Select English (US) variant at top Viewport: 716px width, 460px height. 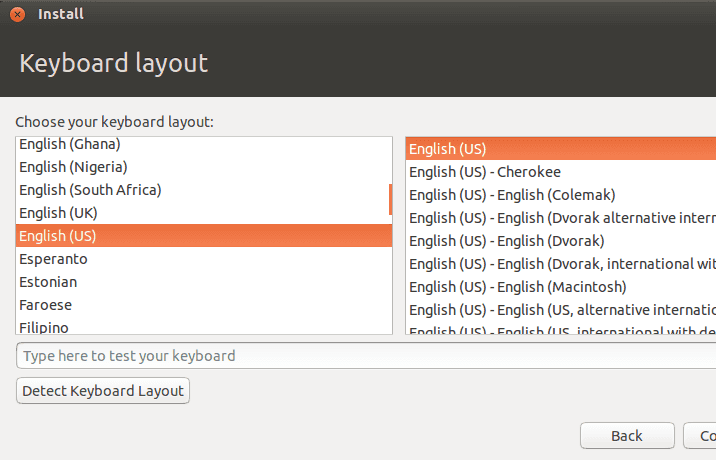[x=560, y=149]
